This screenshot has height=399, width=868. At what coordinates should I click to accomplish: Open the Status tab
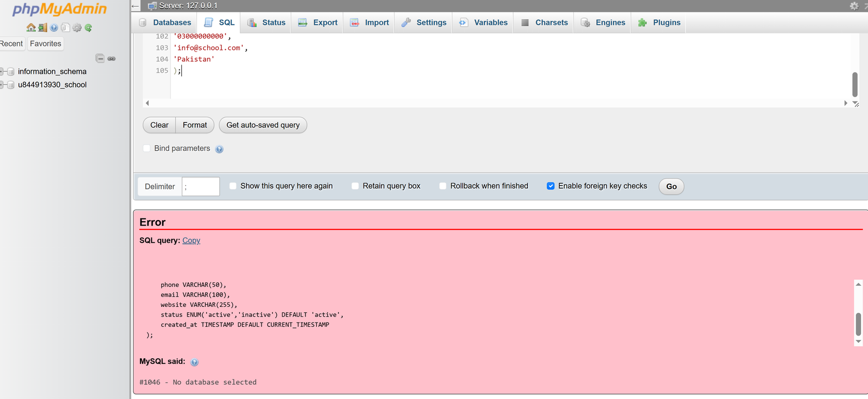[266, 22]
